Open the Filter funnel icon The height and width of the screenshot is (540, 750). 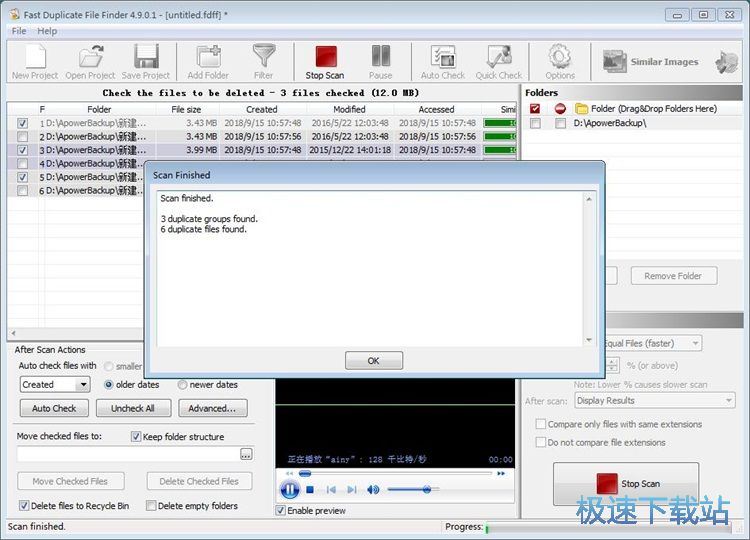(x=263, y=60)
